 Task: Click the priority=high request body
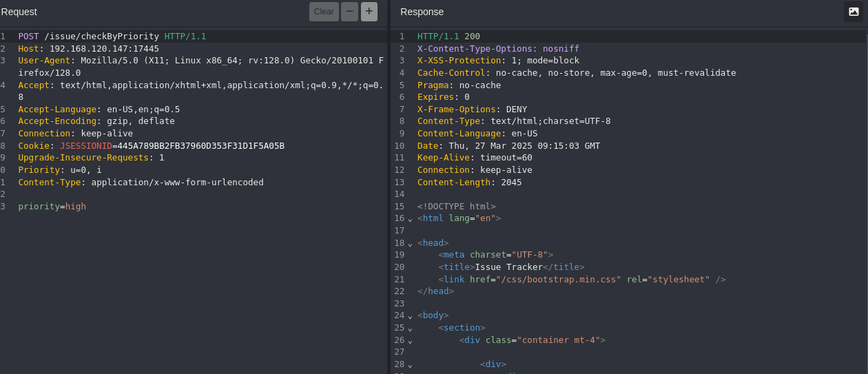tap(52, 207)
